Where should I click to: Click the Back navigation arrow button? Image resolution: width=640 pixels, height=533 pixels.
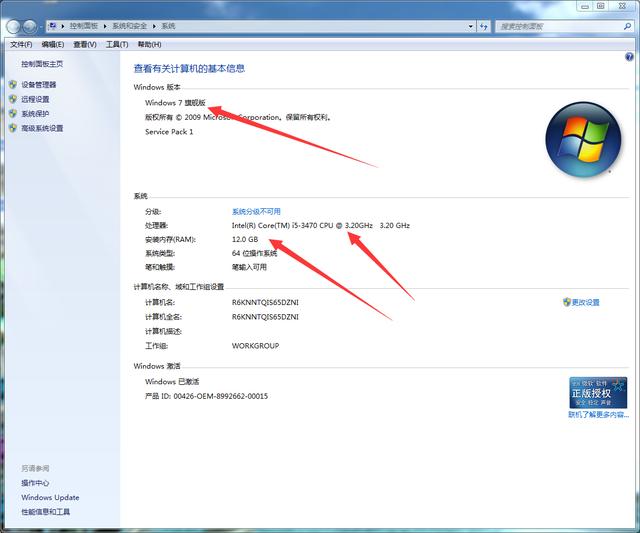[13, 27]
